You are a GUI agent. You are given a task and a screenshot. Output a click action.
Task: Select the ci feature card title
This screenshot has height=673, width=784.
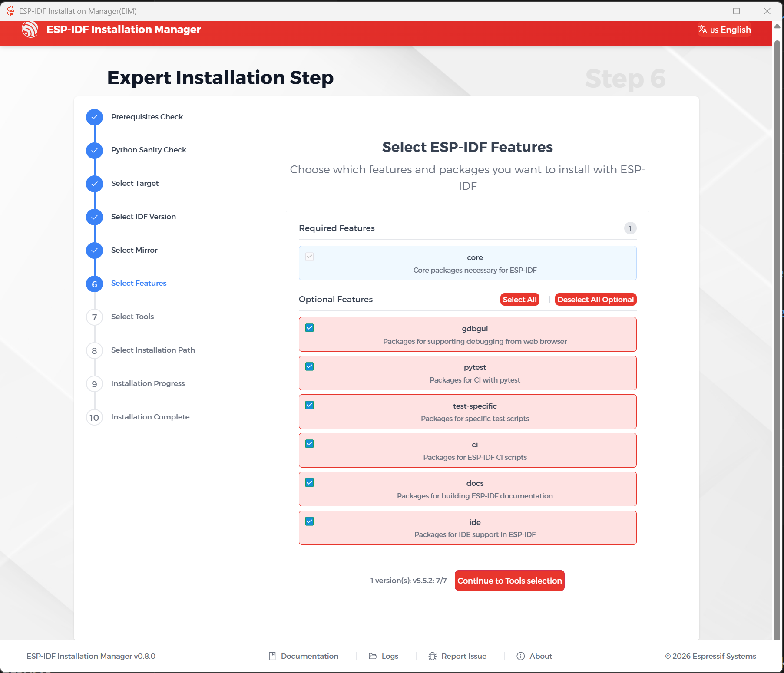point(475,445)
